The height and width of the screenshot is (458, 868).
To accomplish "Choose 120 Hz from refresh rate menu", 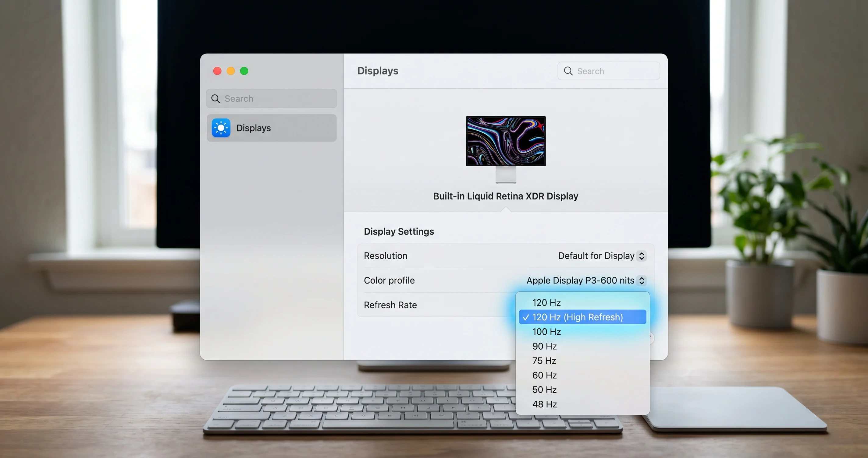I will [x=582, y=302].
